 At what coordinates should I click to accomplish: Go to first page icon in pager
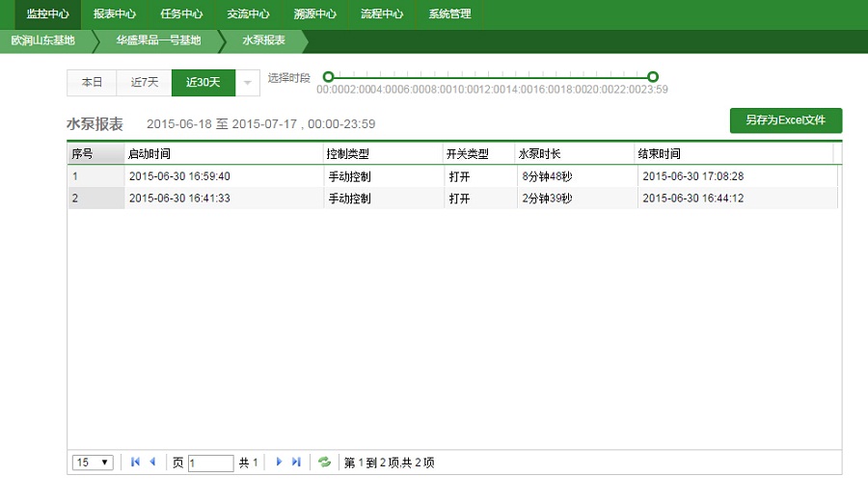135,463
